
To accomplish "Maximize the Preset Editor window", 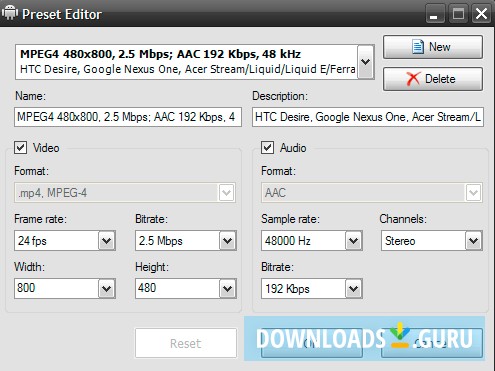I will pos(458,14).
